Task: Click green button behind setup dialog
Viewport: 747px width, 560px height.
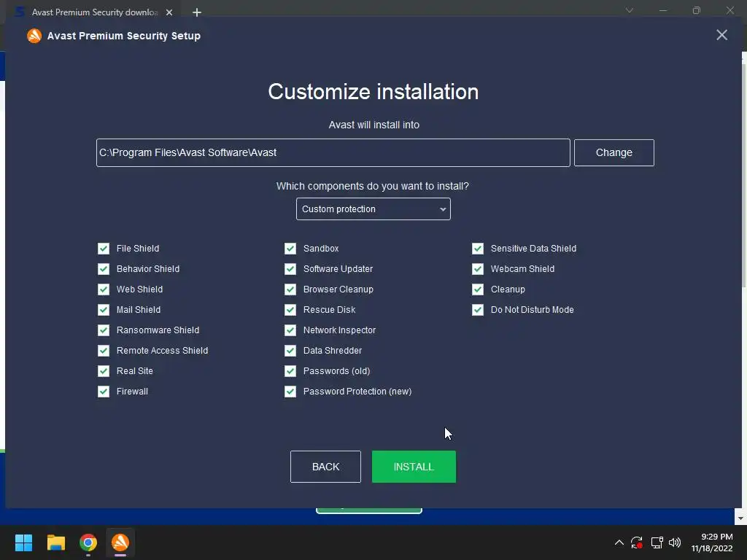Action: point(368,511)
